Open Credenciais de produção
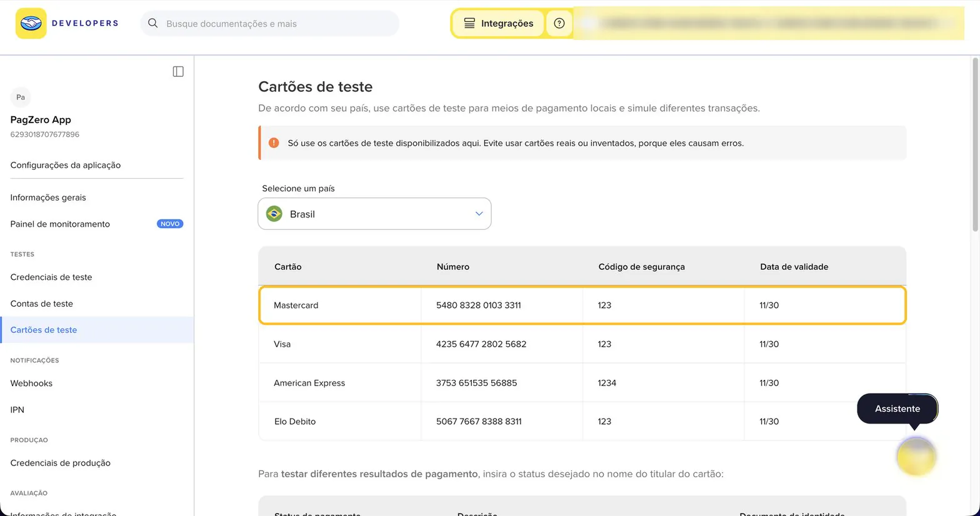 pos(61,463)
